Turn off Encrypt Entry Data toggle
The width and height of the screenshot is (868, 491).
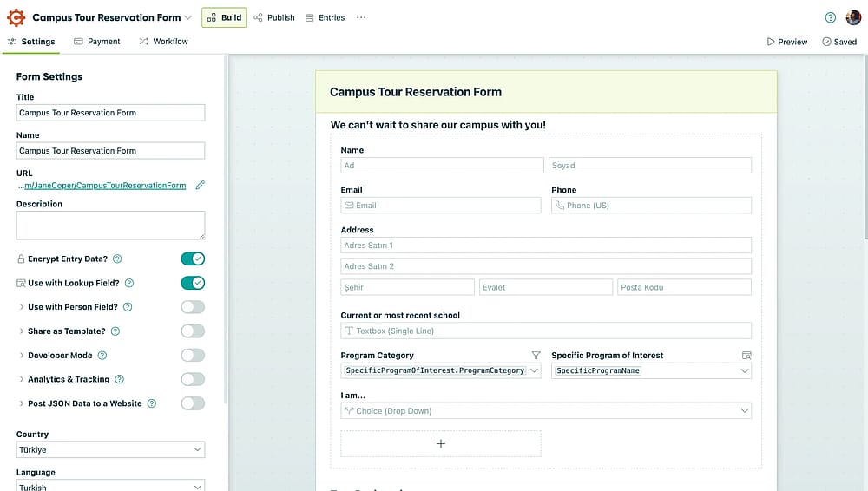193,259
